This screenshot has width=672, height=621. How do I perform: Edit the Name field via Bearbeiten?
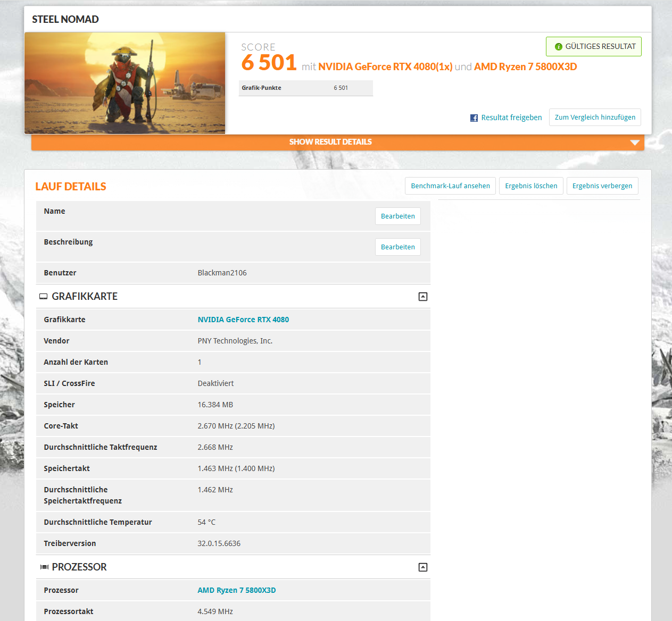tap(397, 216)
